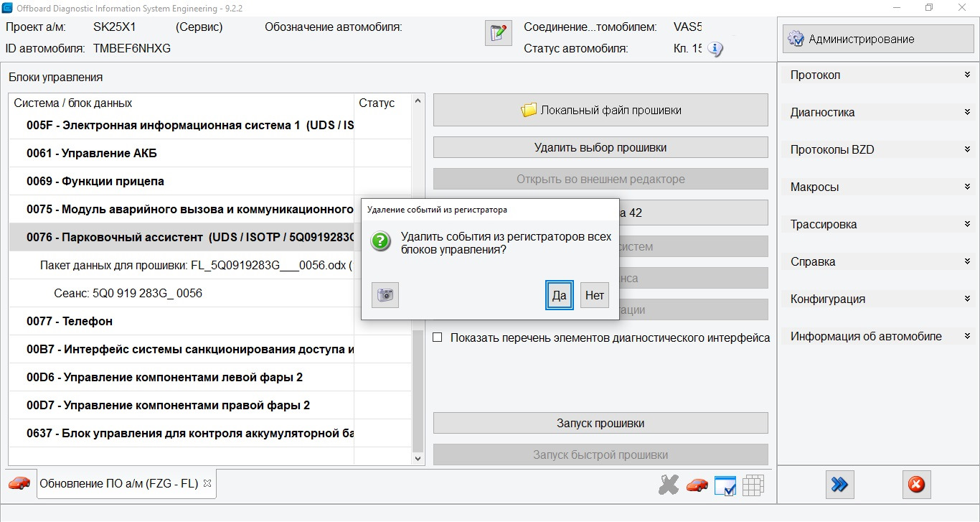Open the Администрирование panel

878,39
